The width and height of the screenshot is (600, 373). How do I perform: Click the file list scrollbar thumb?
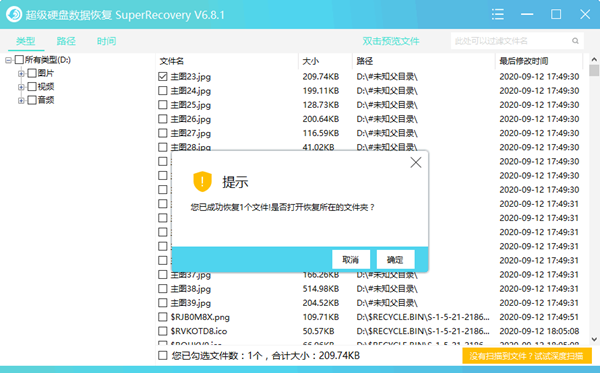tap(594, 70)
